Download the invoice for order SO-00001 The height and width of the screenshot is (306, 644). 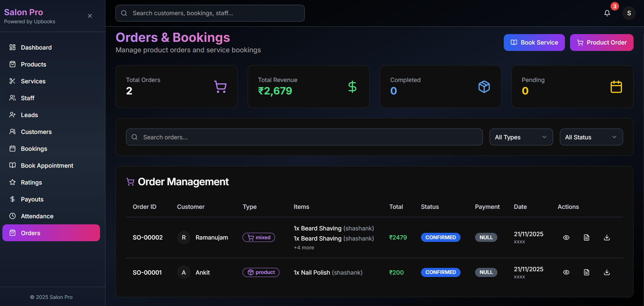(x=607, y=272)
